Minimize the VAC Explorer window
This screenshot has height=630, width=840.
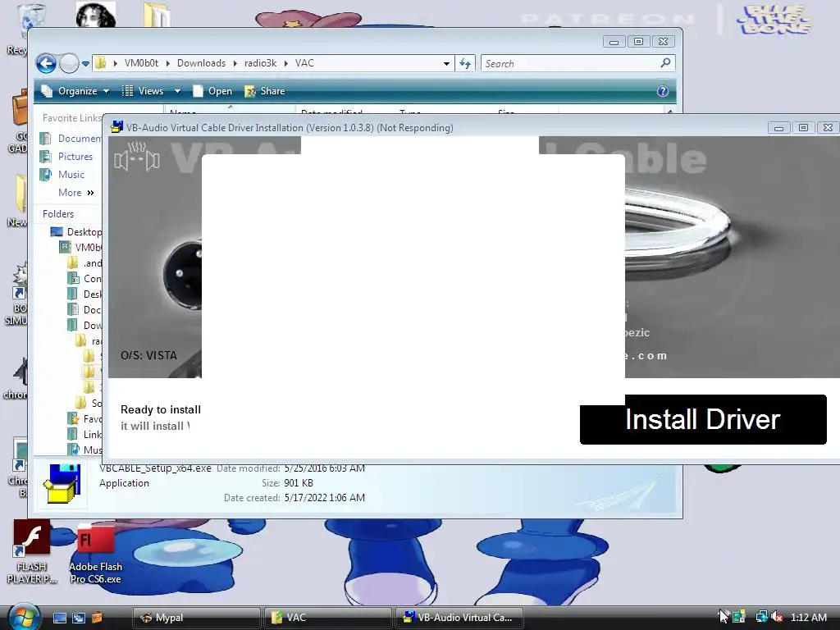point(614,42)
